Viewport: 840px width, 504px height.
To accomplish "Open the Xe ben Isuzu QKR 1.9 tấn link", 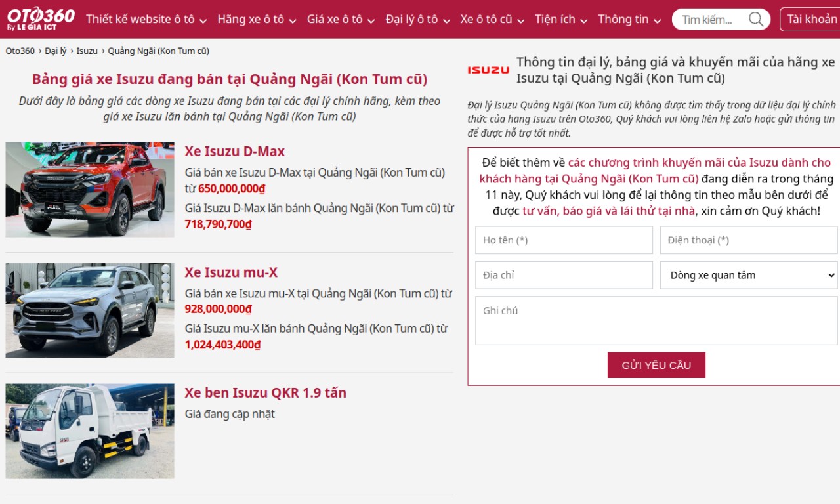I will (266, 392).
